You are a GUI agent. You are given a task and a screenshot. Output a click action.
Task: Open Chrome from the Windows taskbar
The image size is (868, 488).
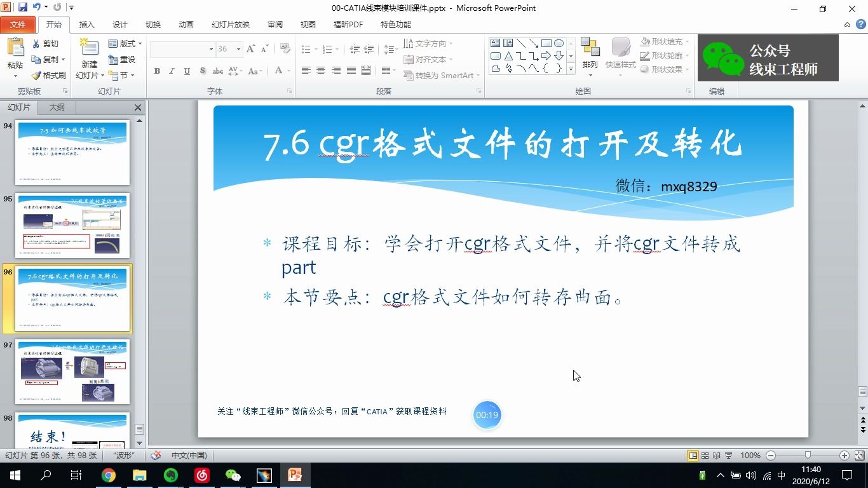click(x=109, y=475)
